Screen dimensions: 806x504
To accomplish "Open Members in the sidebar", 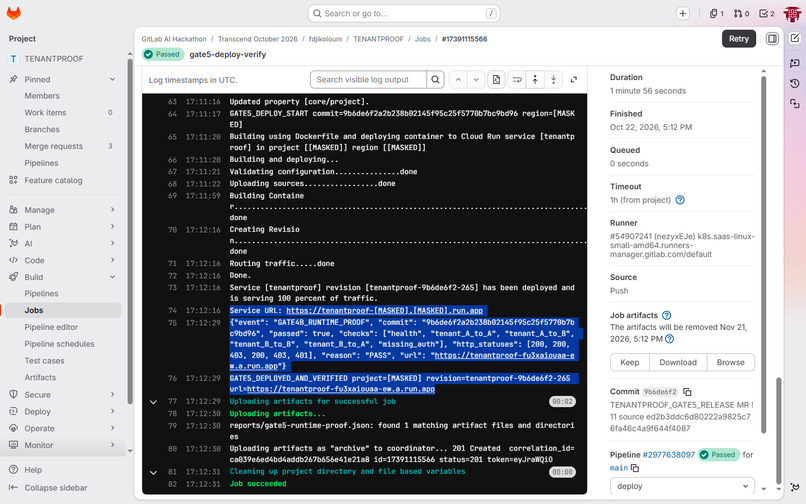I will click(63, 96).
